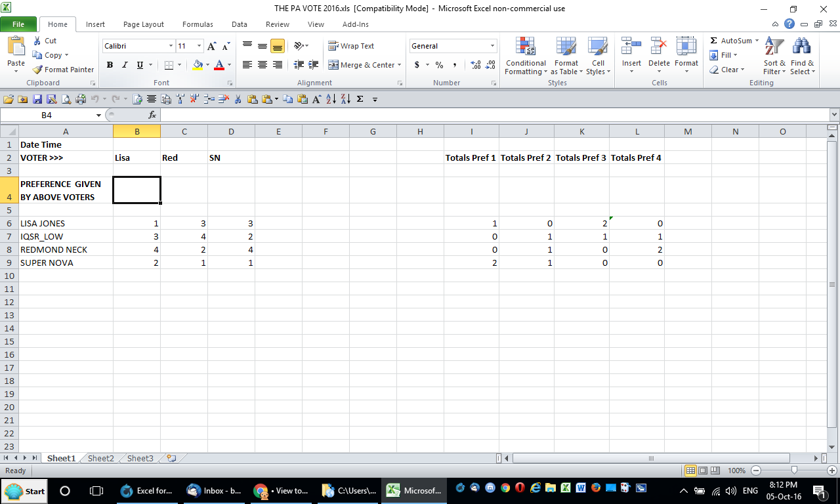Toggle Bold formatting
Viewport: 840px width, 504px height.
point(110,65)
